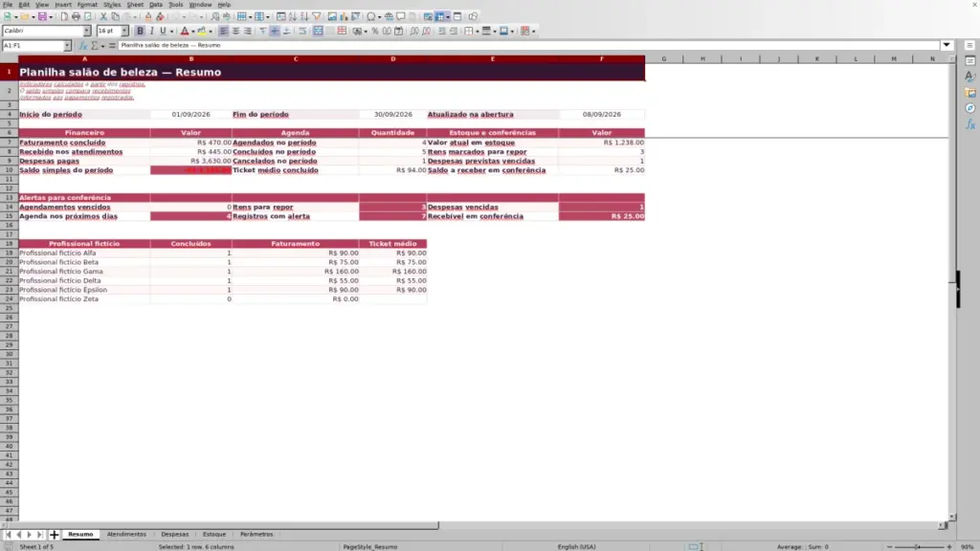Click the Clear Direct Formatting icon
This screenshot has height=551, width=980.
pos(160,17)
